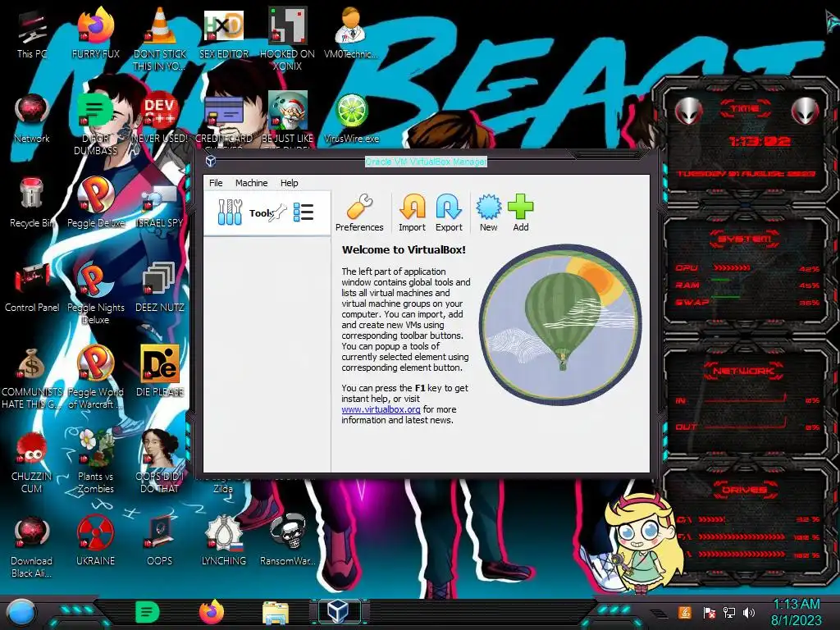
Task: Select the Network desktop icon
Action: (32, 119)
